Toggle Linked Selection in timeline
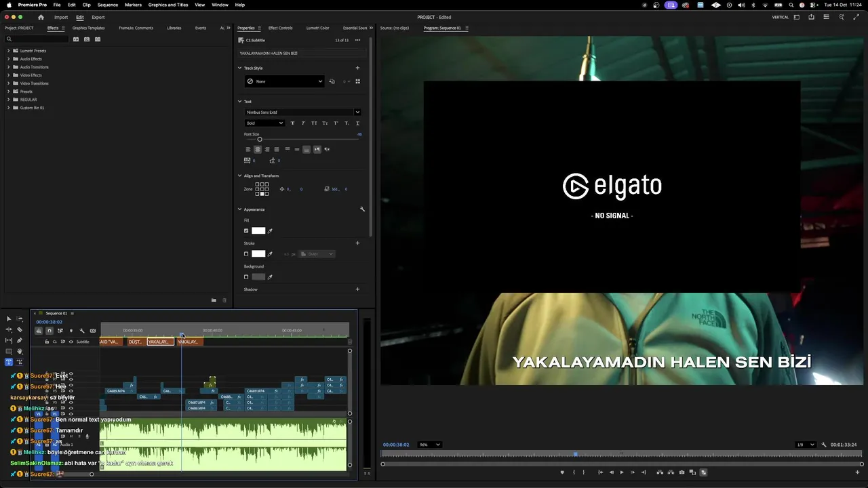The width and height of the screenshot is (868, 488). pyautogui.click(x=60, y=331)
